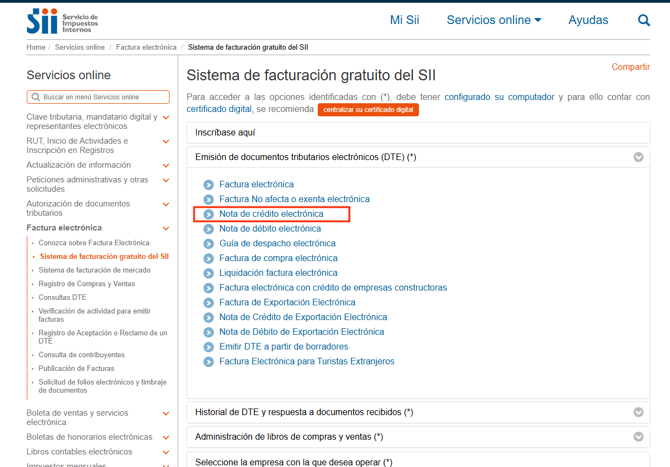Click arrow icon beside Factura de compra electrónica
Screen dimensions: 670x467
coord(209,258)
